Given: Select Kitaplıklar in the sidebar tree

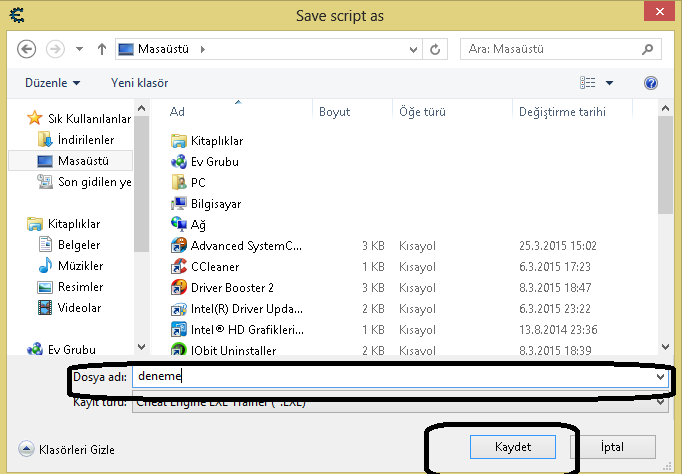Looking at the screenshot, I should click(x=64, y=224).
